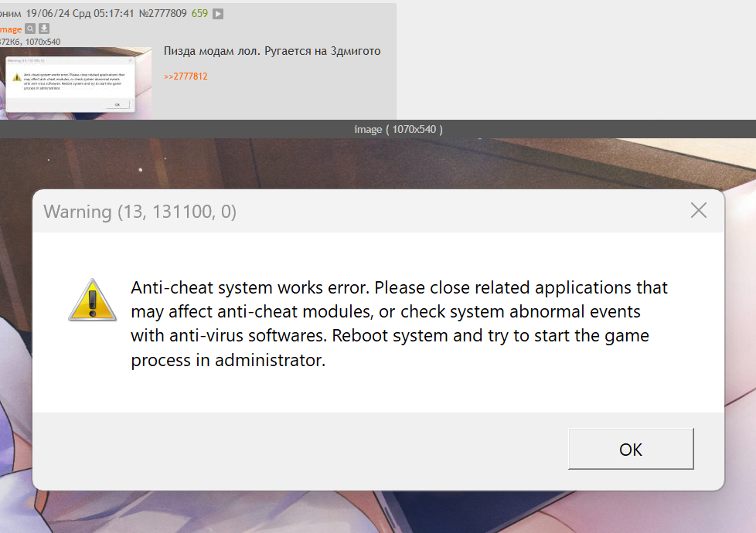This screenshot has width=756, height=533.
Task: Click the post image thumbnail
Action: click(x=76, y=83)
